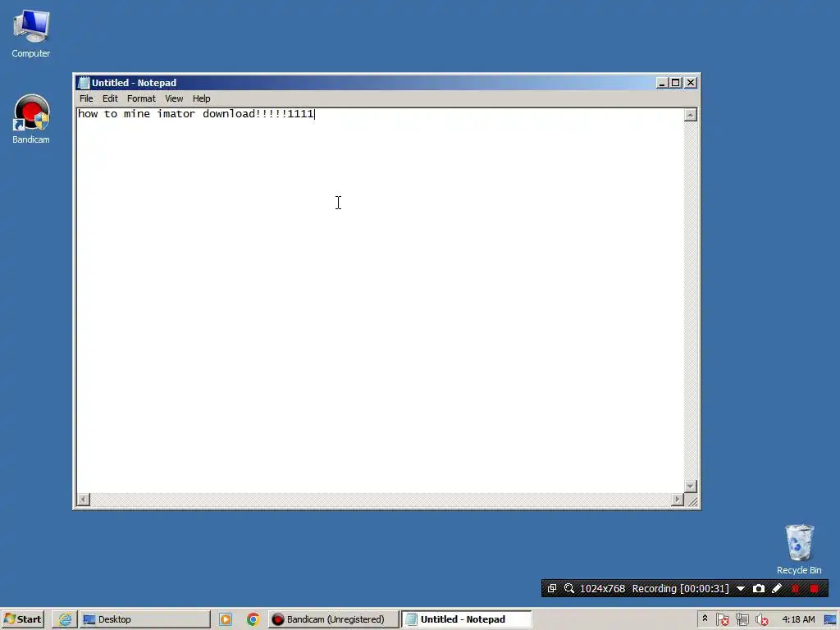Stop the Bandicam recording
The width and height of the screenshot is (840, 630).
(815, 588)
